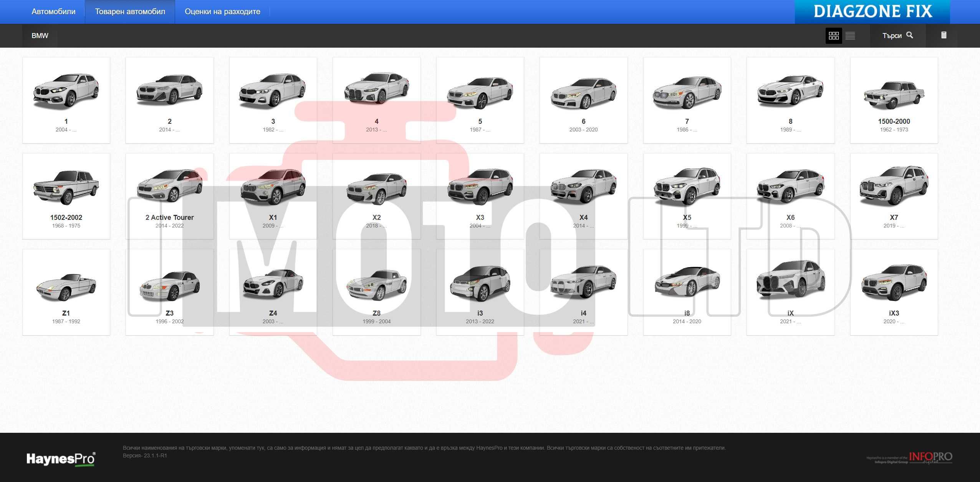Open Оценки на разходите tab
Screen dimensions: 980x482
point(223,11)
